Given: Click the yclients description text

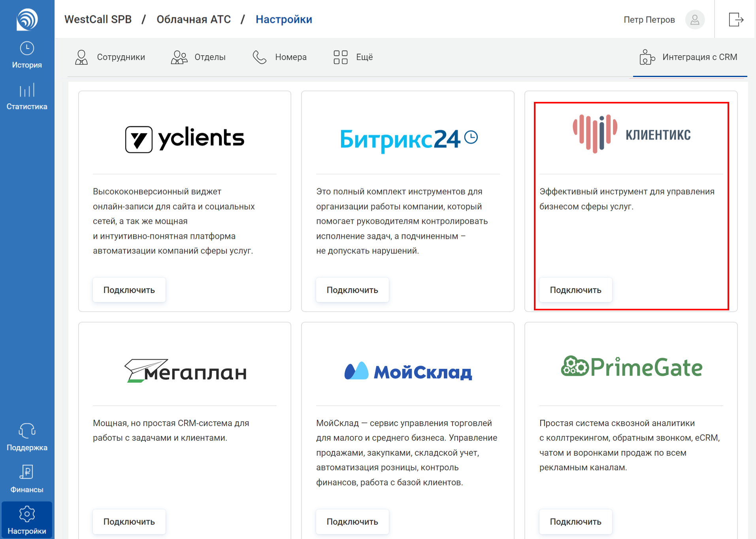Looking at the screenshot, I should click(x=174, y=221).
